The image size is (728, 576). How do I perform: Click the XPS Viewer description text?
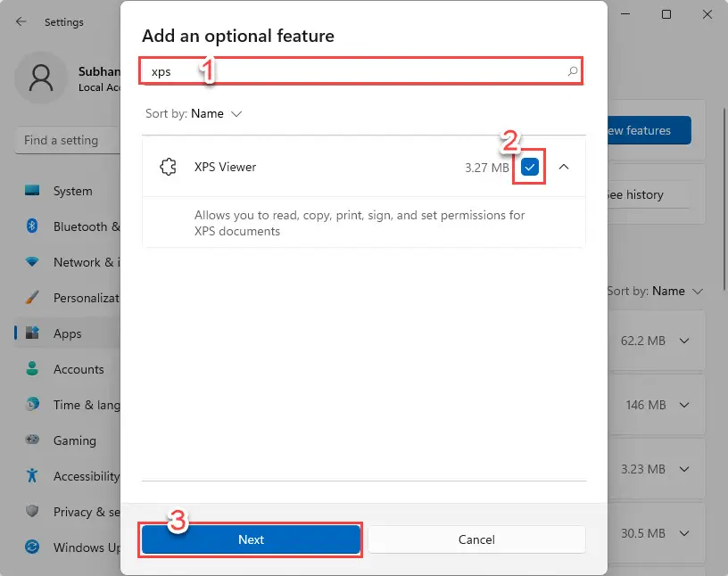pos(360,223)
